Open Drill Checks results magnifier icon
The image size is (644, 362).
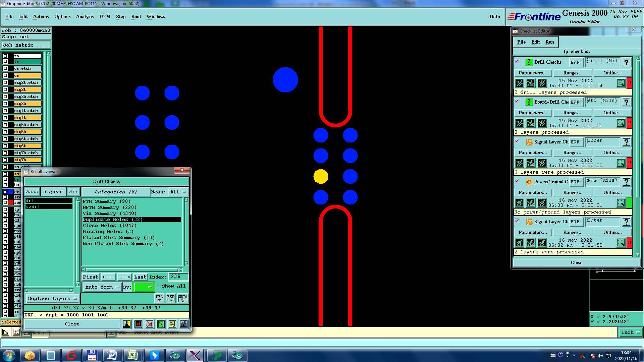click(621, 83)
